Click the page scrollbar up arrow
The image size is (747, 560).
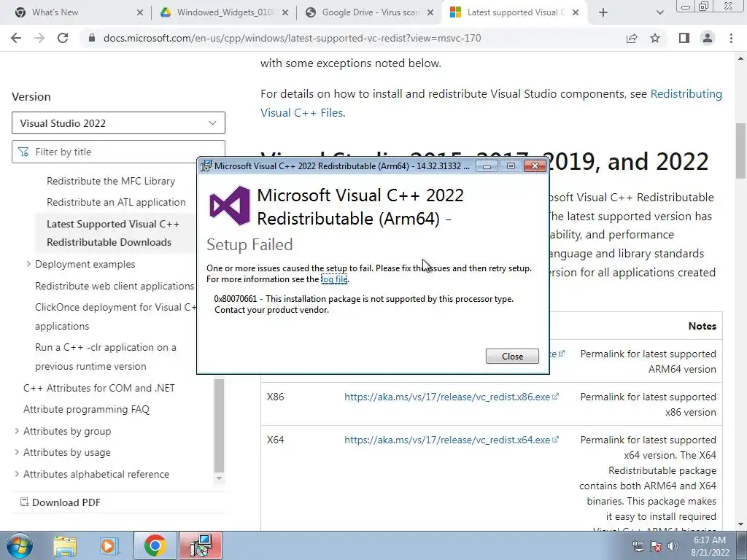pyautogui.click(x=740, y=58)
